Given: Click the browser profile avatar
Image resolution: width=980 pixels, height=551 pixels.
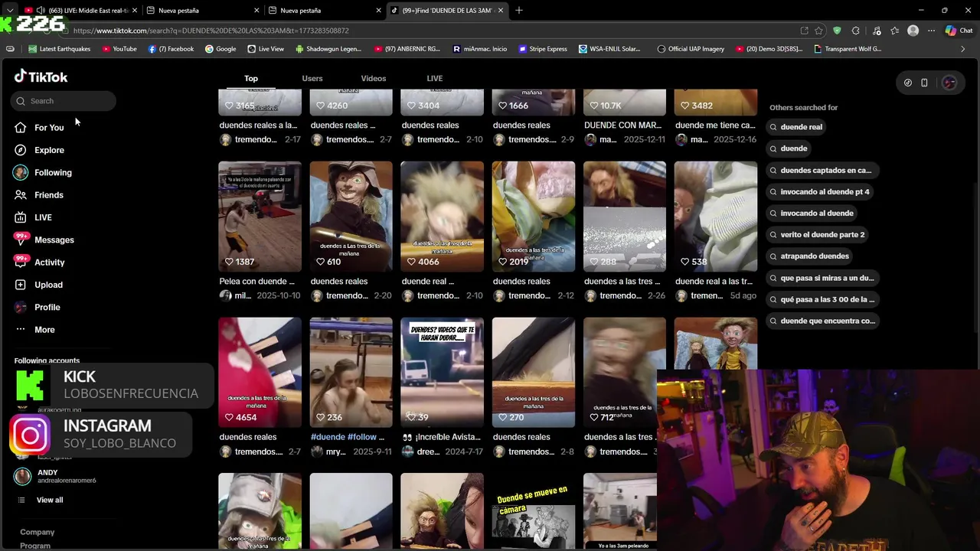Looking at the screenshot, I should pyautogui.click(x=913, y=31).
